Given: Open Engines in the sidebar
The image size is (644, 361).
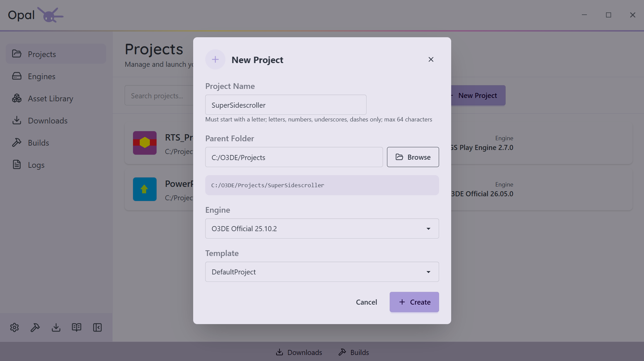Looking at the screenshot, I should tap(56, 76).
